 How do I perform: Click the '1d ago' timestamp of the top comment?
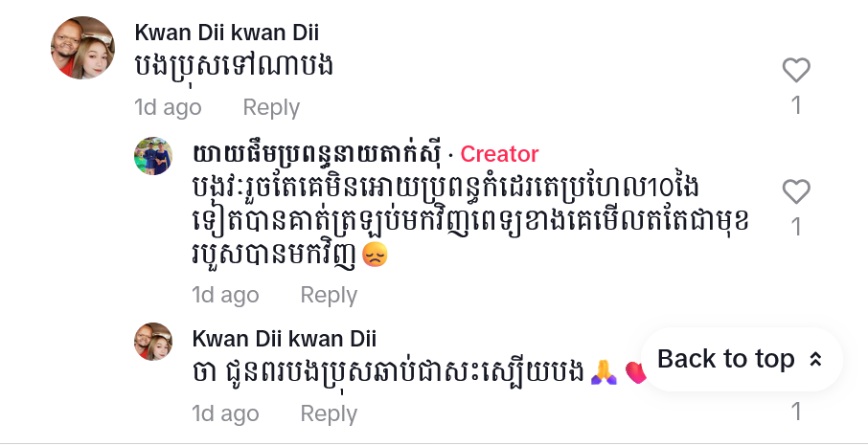[169, 107]
